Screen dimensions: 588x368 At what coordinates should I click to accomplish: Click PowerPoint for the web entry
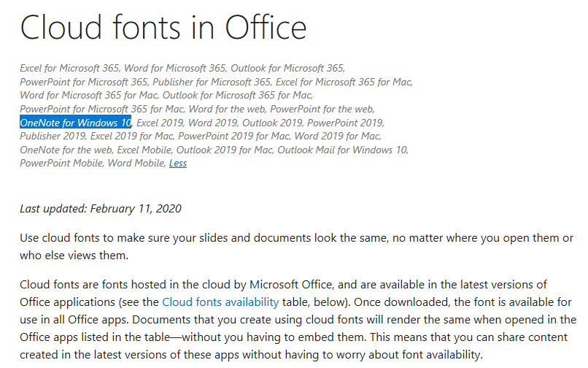click(322, 109)
